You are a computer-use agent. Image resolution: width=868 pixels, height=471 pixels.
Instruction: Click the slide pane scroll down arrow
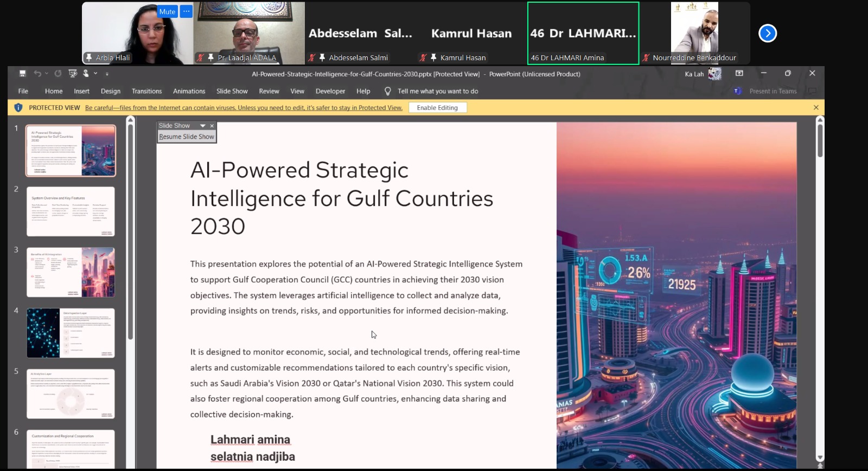[820, 458]
